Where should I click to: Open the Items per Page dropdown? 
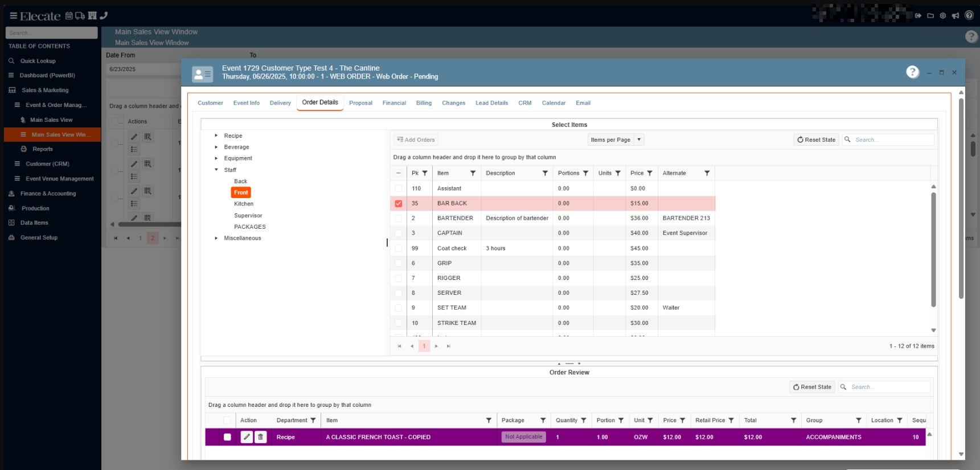pos(639,140)
